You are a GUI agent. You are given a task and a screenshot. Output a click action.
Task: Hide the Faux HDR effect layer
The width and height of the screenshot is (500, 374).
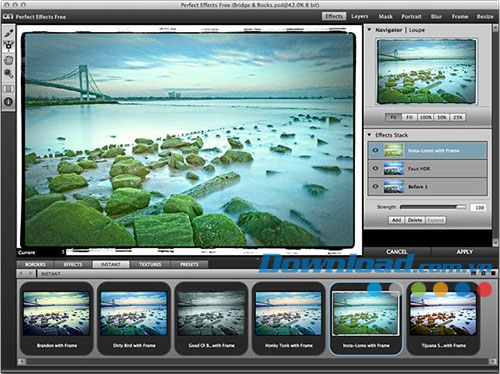(x=376, y=168)
